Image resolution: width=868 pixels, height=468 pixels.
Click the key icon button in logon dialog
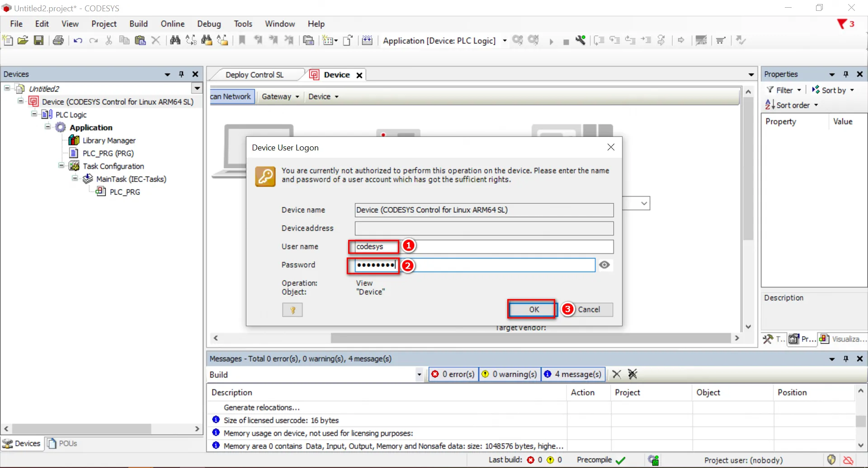[292, 310]
